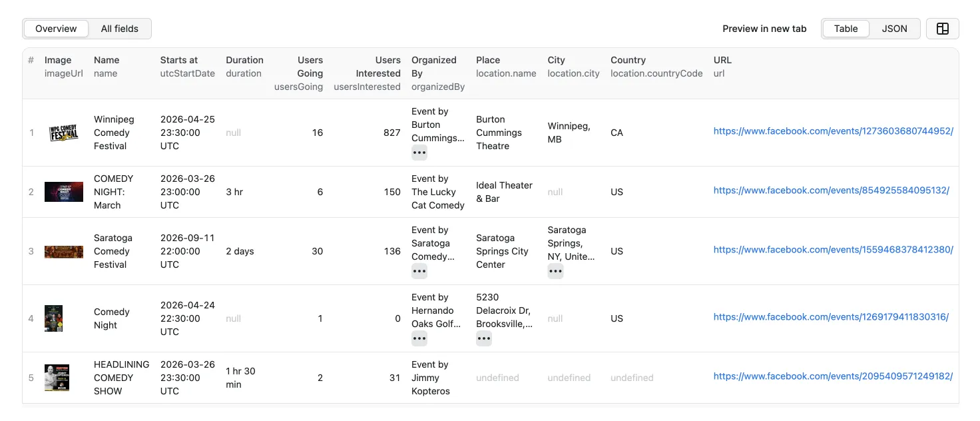Screen dimensions: 980x421
Task: Switch to the JSON view
Action: (894, 29)
